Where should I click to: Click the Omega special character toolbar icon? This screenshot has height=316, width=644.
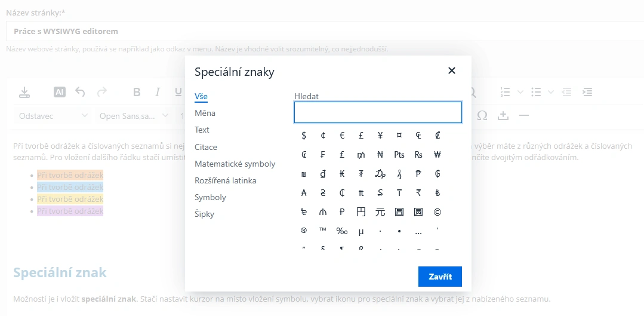coord(482,116)
